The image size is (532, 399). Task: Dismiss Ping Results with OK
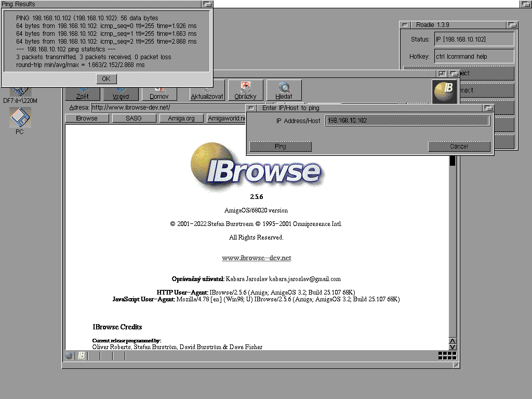coord(106,79)
